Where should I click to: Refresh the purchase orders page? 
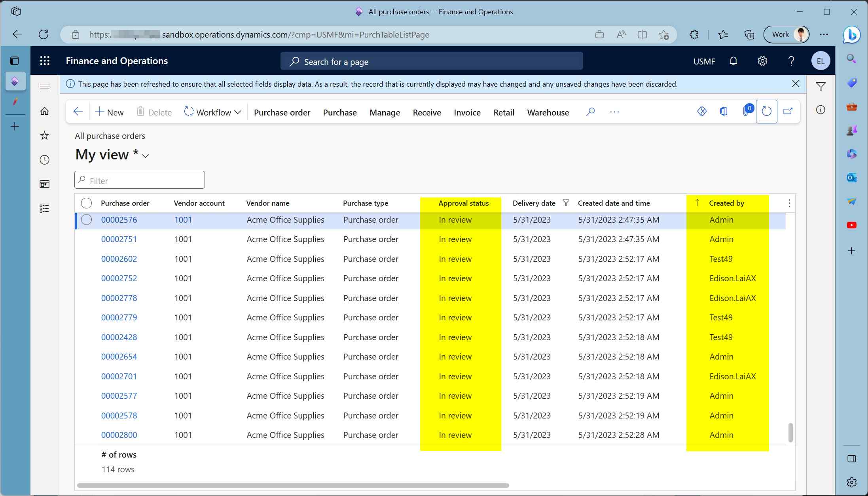766,112
